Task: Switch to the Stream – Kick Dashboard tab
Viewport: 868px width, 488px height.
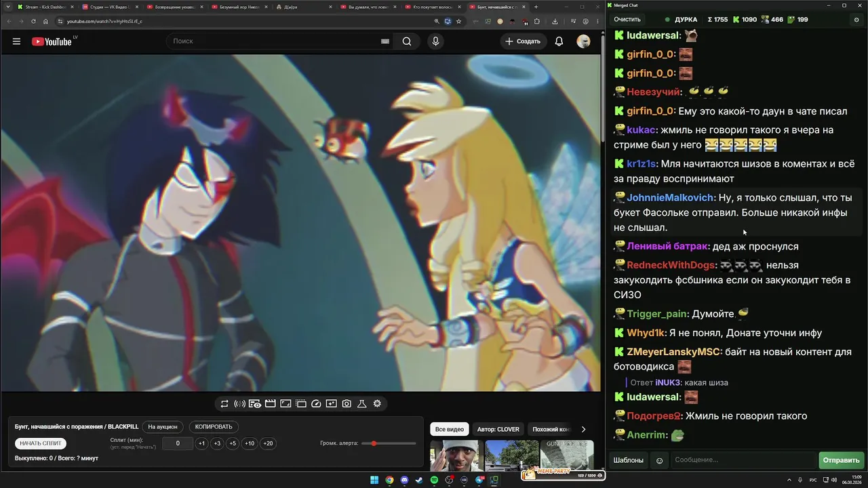Action: (x=45, y=7)
